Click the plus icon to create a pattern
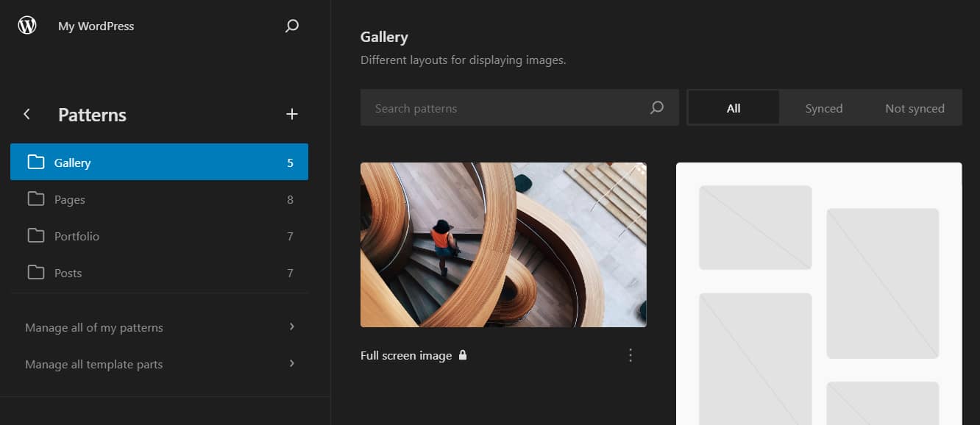Viewport: 980px width, 425px height. coord(292,114)
